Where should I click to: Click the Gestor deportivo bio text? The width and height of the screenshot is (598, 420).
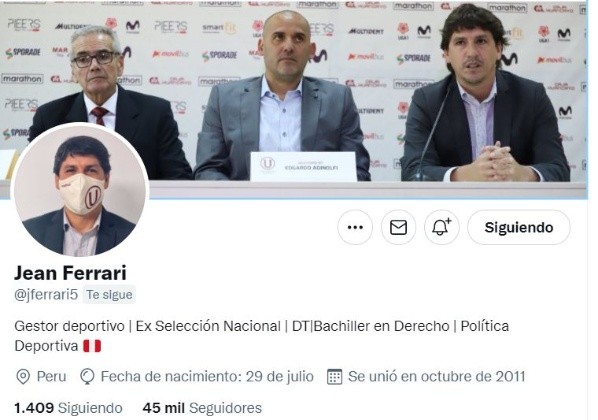pyautogui.click(x=69, y=327)
